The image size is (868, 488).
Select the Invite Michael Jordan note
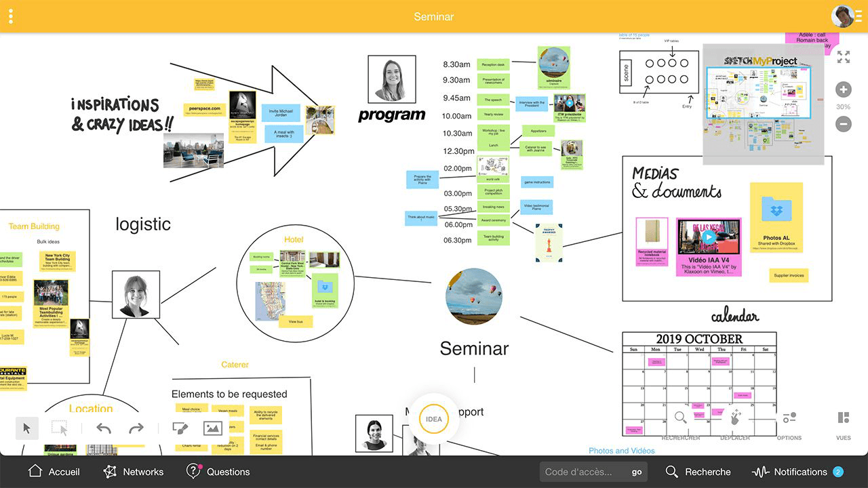[x=281, y=113]
